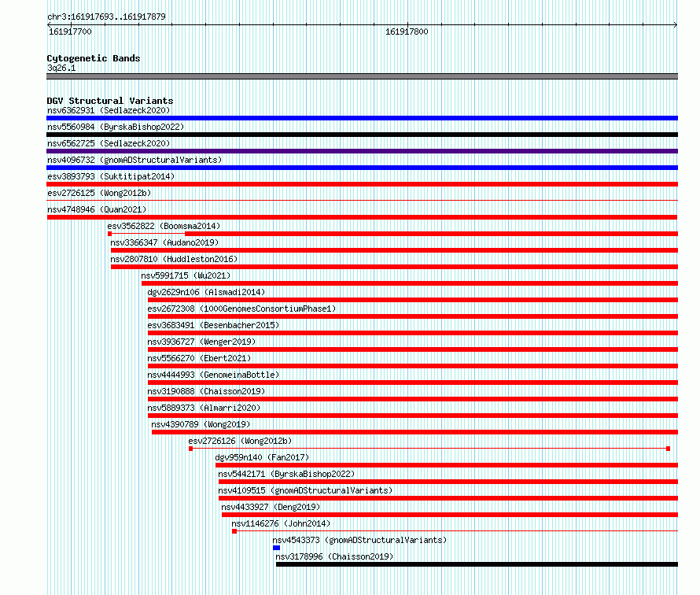Open the first Chaisson2019 variant, nsv3190888
The height and width of the screenshot is (595, 700).
click(x=206, y=391)
